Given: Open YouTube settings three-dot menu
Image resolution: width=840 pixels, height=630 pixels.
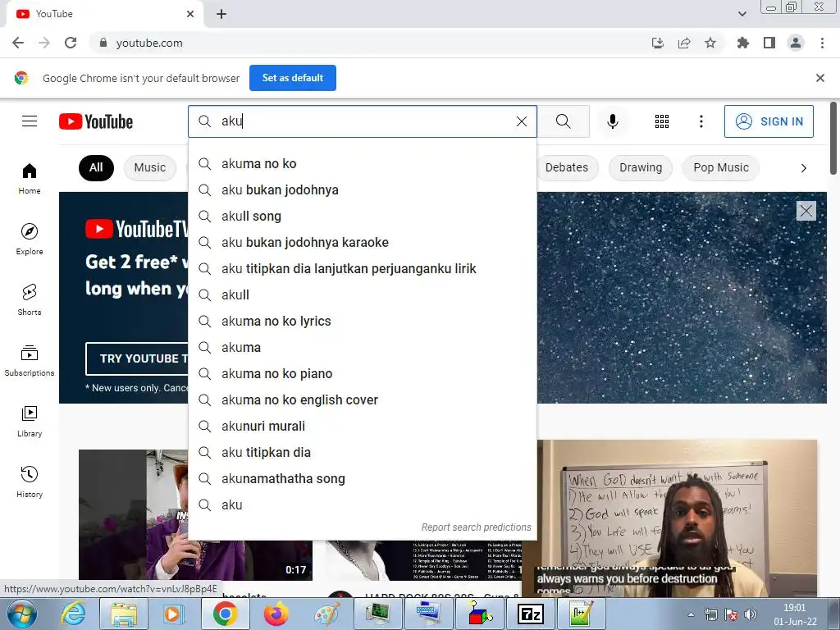Looking at the screenshot, I should point(701,121).
